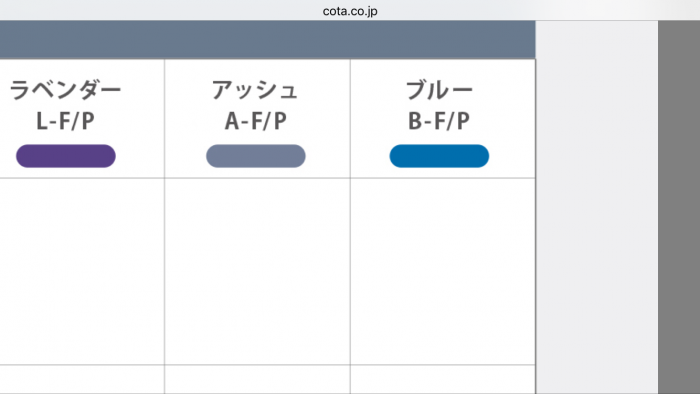Click the bottom row cell under Lavender
The width and height of the screenshot is (700, 394).
coord(82,380)
